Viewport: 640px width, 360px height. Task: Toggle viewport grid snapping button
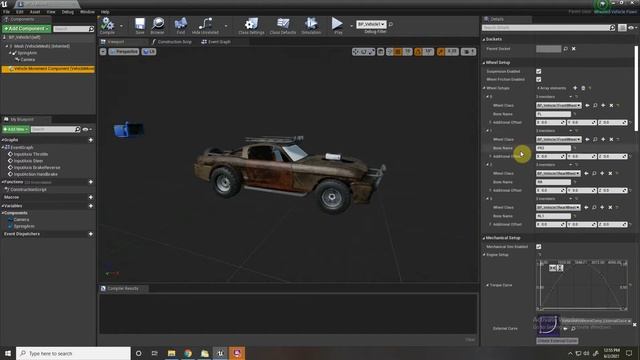click(x=398, y=52)
